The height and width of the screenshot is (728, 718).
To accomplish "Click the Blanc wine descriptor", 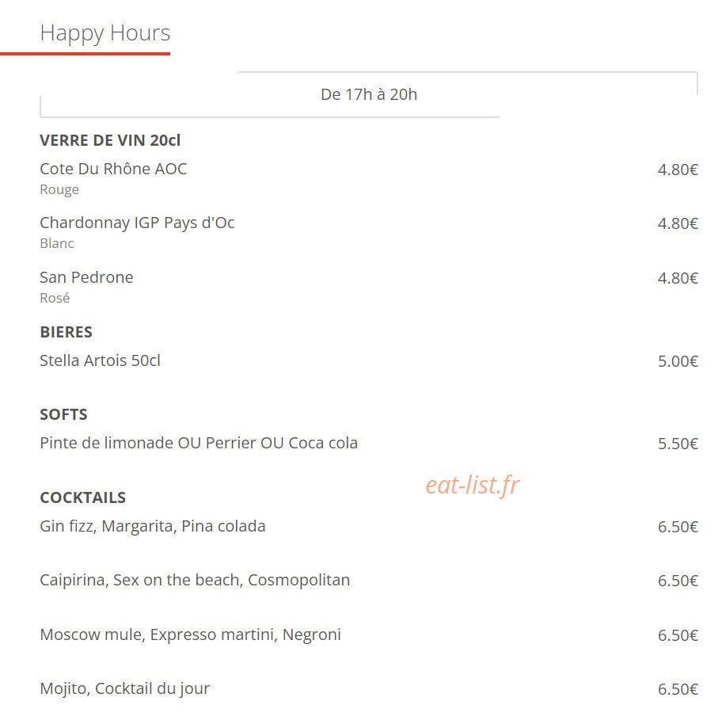I will point(56,243).
